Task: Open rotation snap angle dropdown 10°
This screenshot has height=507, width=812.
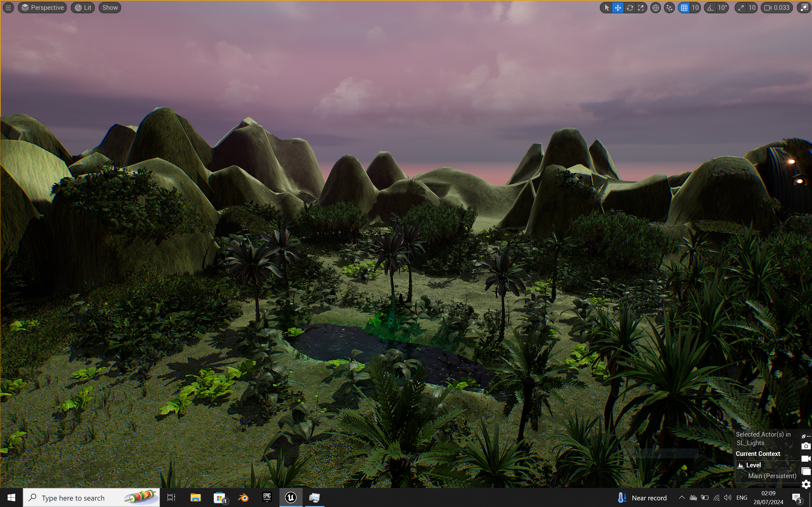Action: [723, 8]
